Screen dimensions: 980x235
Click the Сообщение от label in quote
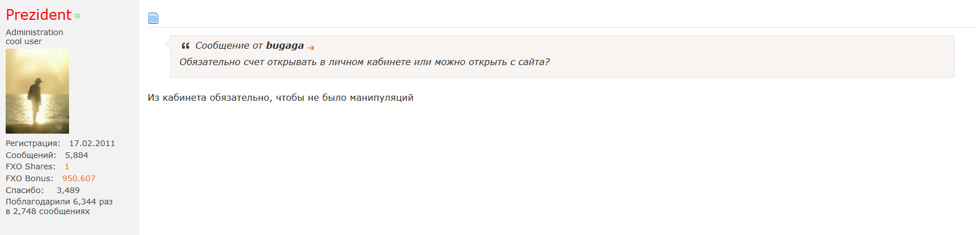(229, 46)
